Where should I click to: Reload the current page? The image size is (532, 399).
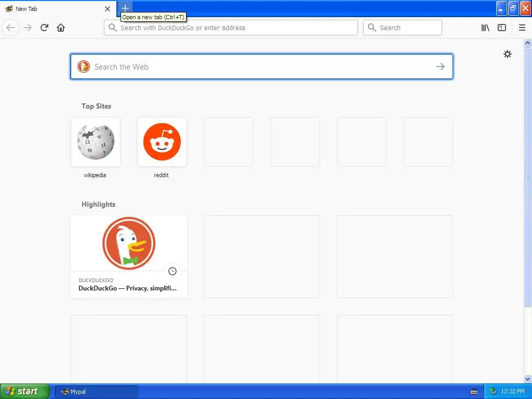[45, 28]
